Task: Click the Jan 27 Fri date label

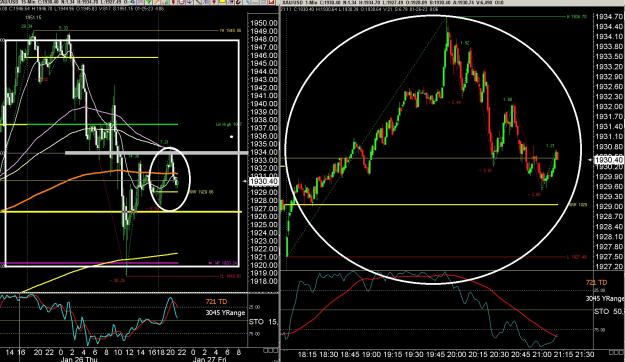Action: click(x=210, y=359)
